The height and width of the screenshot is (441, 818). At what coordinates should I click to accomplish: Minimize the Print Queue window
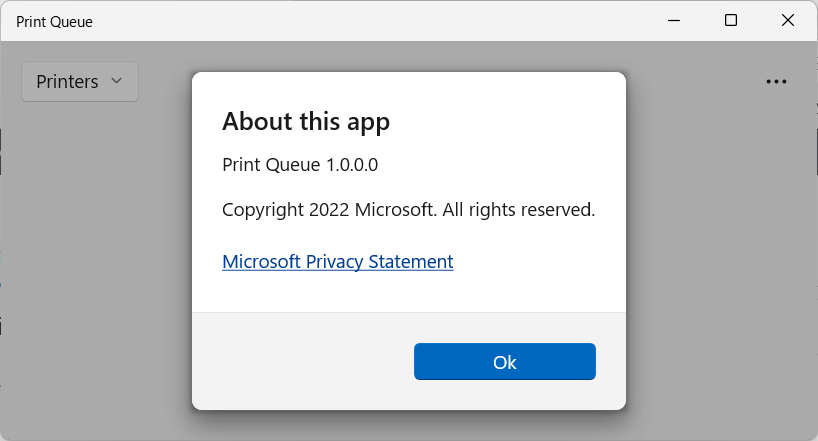click(674, 21)
